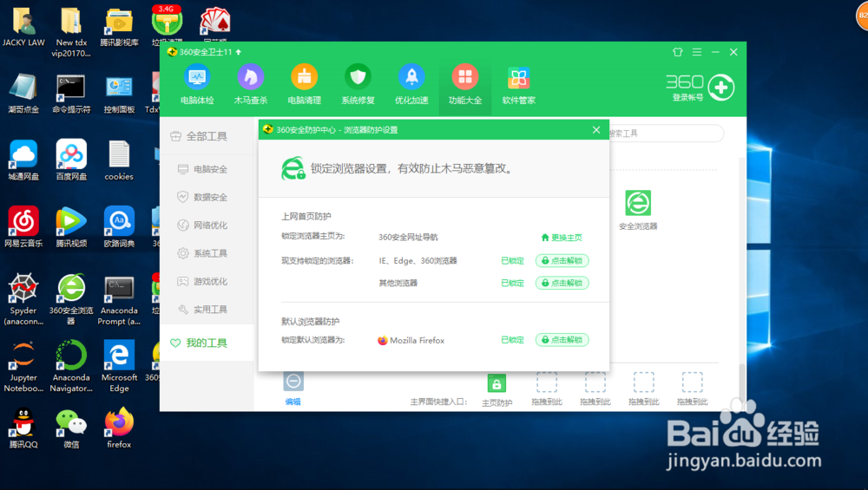
Task: Open the 安全浏览器 tool icon
Action: (638, 203)
